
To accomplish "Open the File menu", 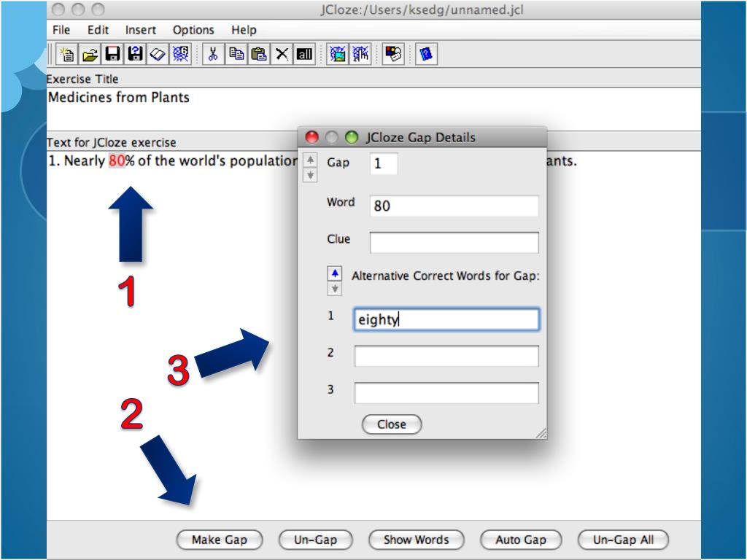I will coord(61,30).
